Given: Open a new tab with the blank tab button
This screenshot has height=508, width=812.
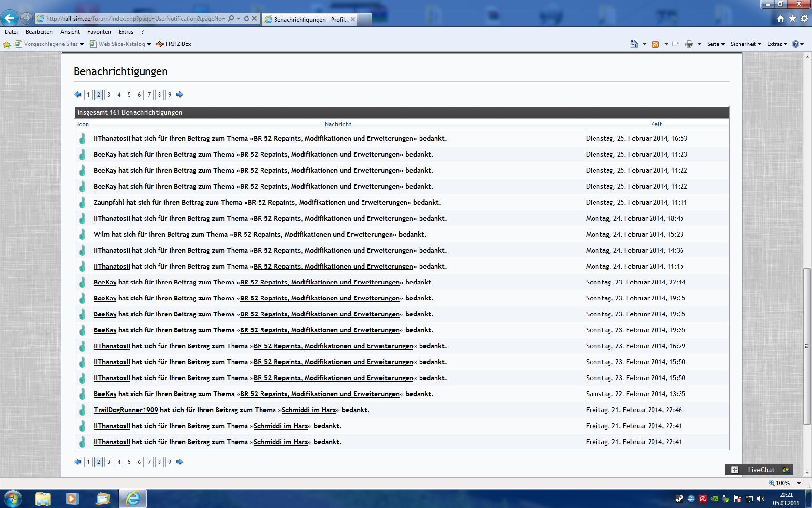Looking at the screenshot, I should tap(365, 19).
